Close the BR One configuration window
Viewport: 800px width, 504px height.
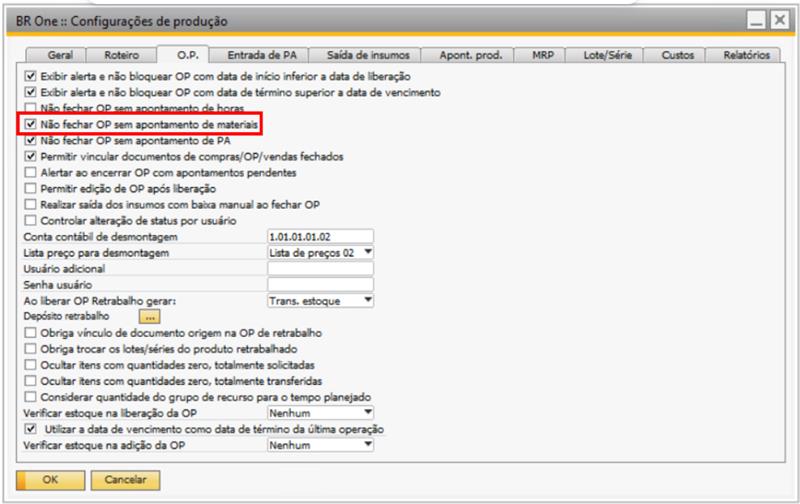(x=776, y=20)
